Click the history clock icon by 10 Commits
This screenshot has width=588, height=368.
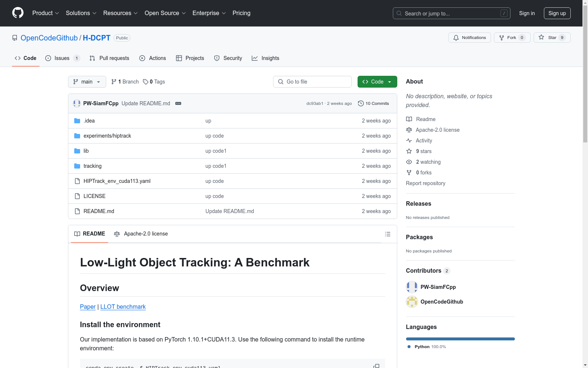coord(361,103)
